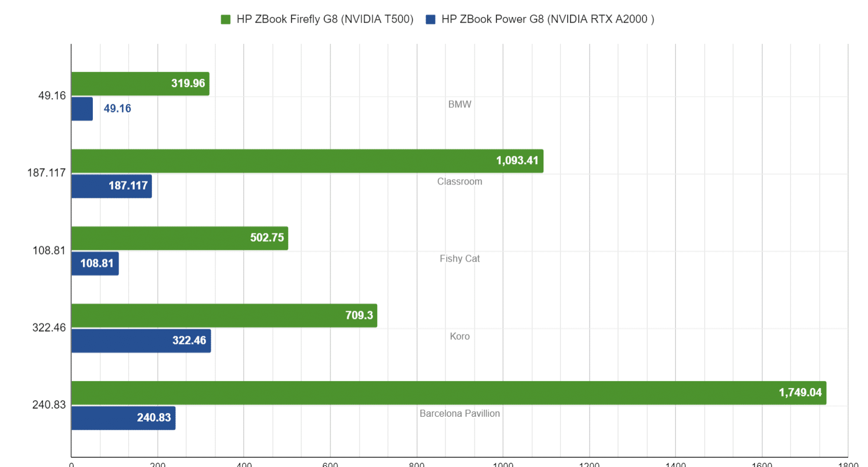This screenshot has width=868, height=467.
Task: Click the 1,749.04 value on the longest bar
Action: [800, 393]
